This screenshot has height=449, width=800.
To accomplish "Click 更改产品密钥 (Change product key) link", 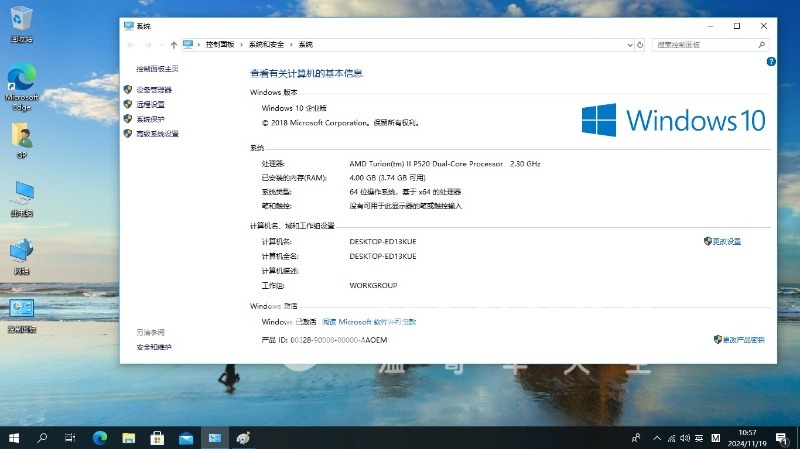I will (743, 340).
